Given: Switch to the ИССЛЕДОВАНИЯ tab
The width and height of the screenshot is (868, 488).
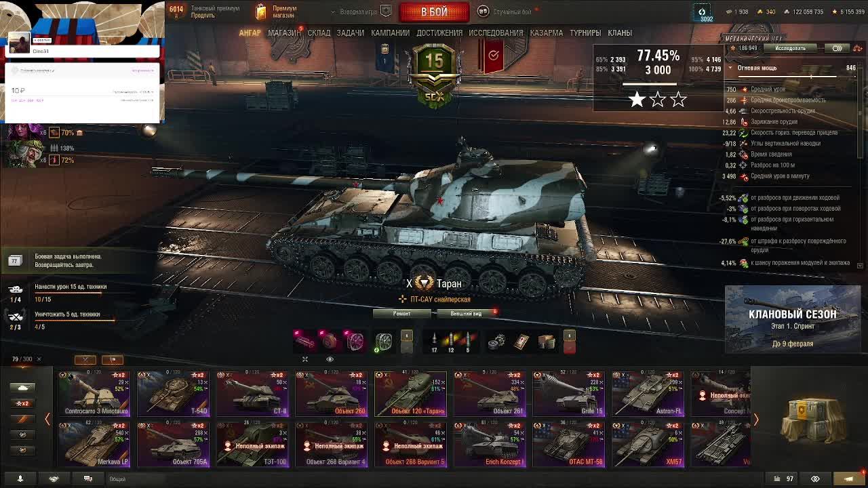Looking at the screenshot, I should point(496,33).
